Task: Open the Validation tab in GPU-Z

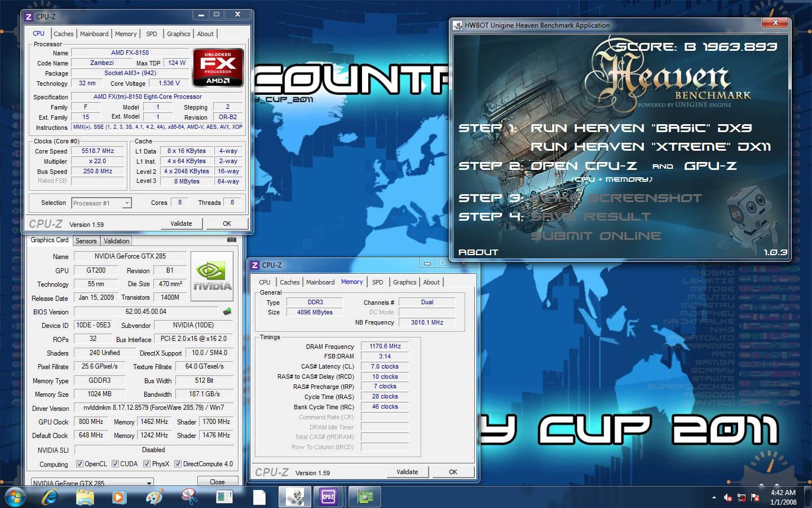Action: pos(117,241)
